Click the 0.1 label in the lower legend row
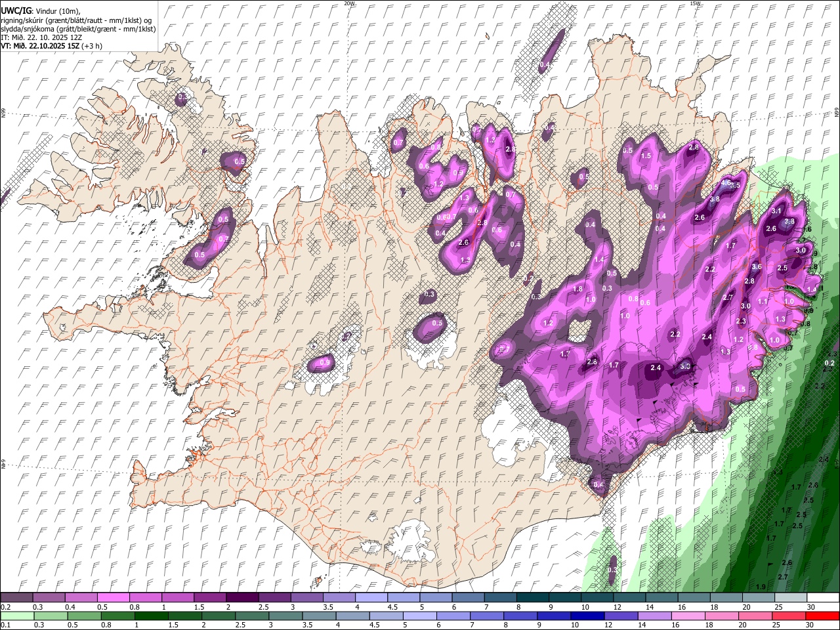Image resolution: width=840 pixels, height=630 pixels. 5,625
